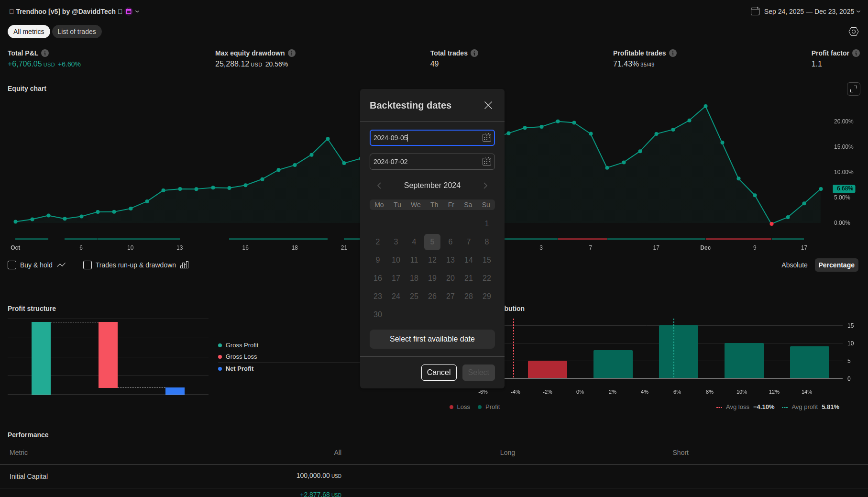This screenshot has width=868, height=497.
Task: Close the Backtesting dates dialog
Action: 488,105
